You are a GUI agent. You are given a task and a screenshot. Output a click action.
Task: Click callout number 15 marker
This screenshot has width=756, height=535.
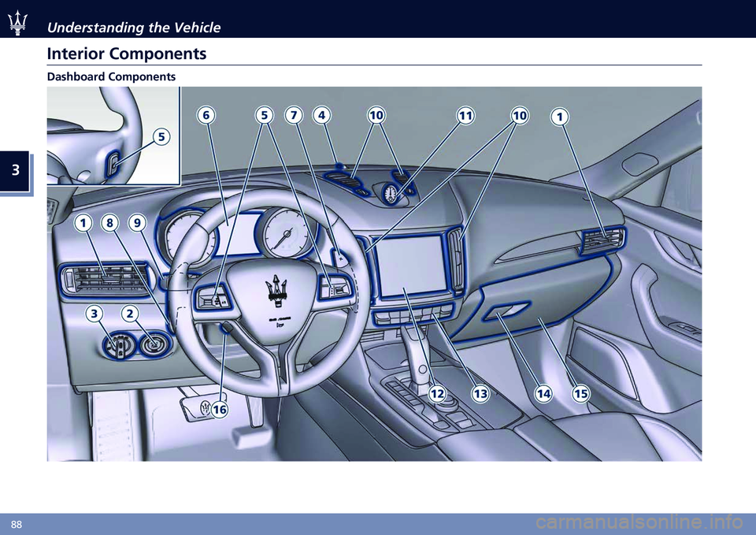pyautogui.click(x=581, y=394)
